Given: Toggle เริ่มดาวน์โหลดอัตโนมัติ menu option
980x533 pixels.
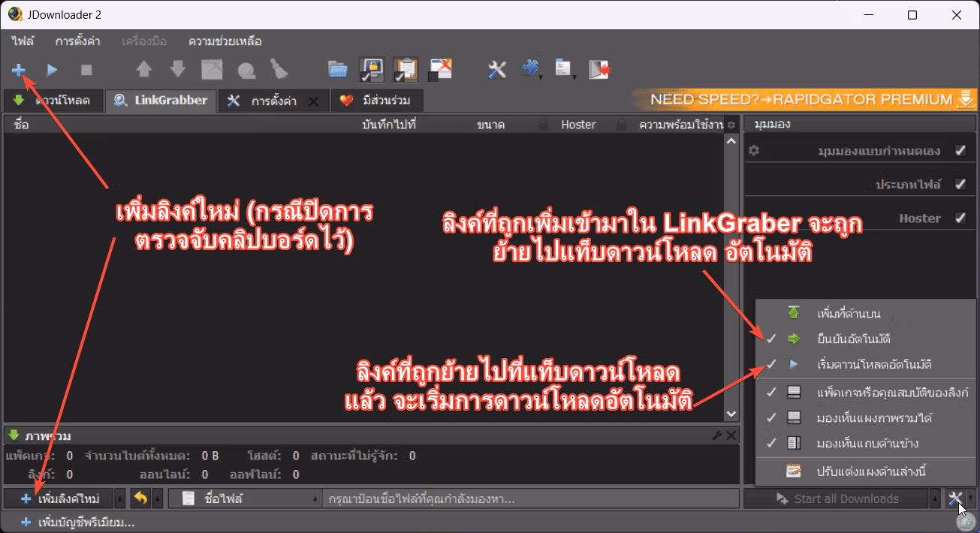Looking at the screenshot, I should pos(866,365).
